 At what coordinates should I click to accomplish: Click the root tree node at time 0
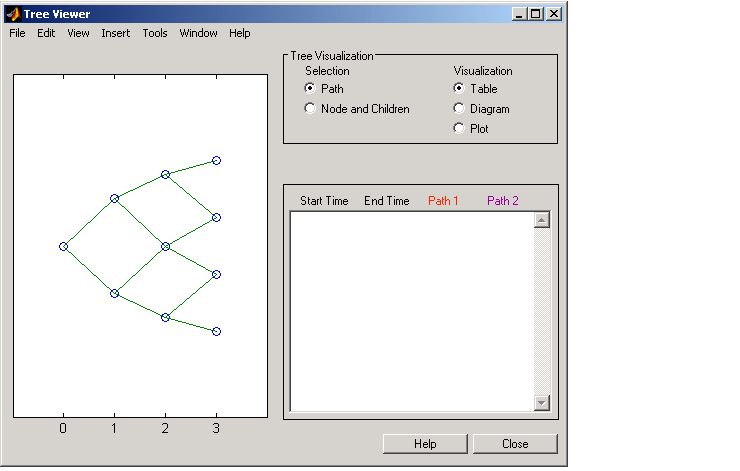coord(63,246)
